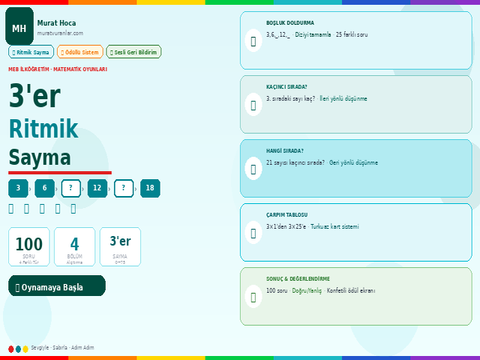Viewport: 480px width, 360px height.
Task: Open the Hangi Sırada? card
Action: [356, 168]
